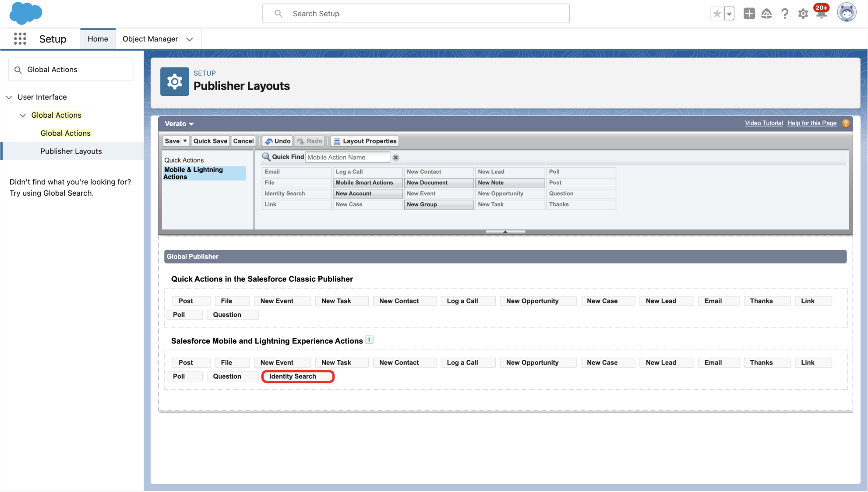This screenshot has width=868, height=492.
Task: Click the orange help icon
Action: pos(846,123)
